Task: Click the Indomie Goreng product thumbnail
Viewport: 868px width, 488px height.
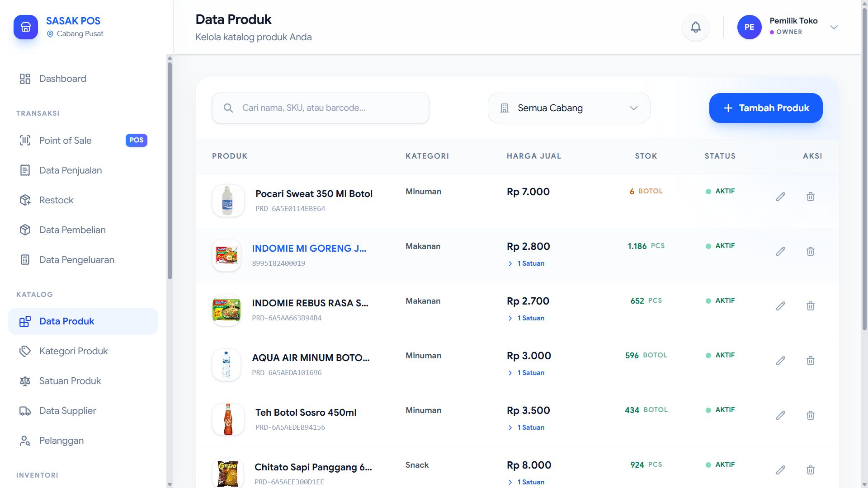Action: (226, 255)
